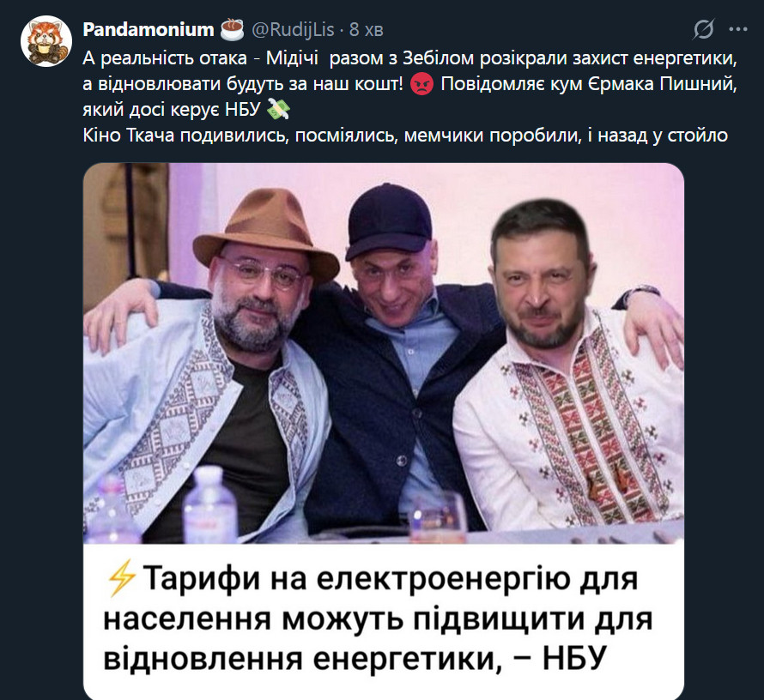Click the tweet's first line about Мідічі
This screenshot has width=764, height=700.
point(409,58)
